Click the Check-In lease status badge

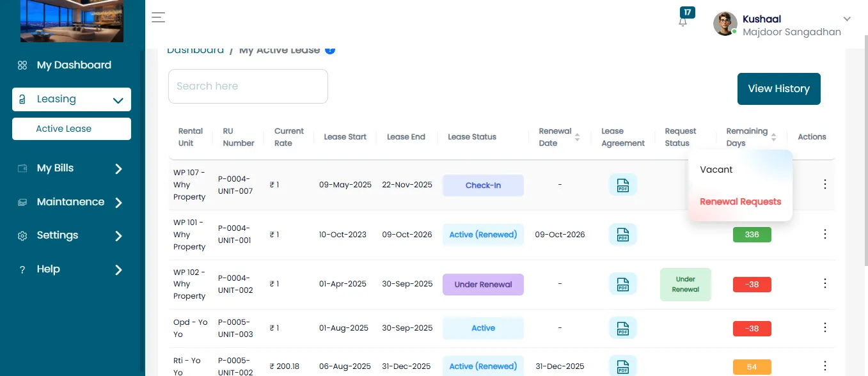[x=483, y=185]
